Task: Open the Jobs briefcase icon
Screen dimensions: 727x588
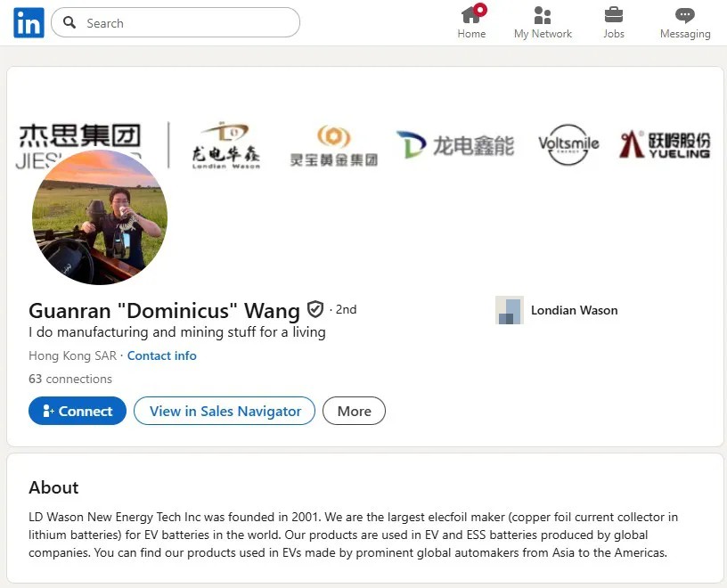Action: tap(614, 15)
